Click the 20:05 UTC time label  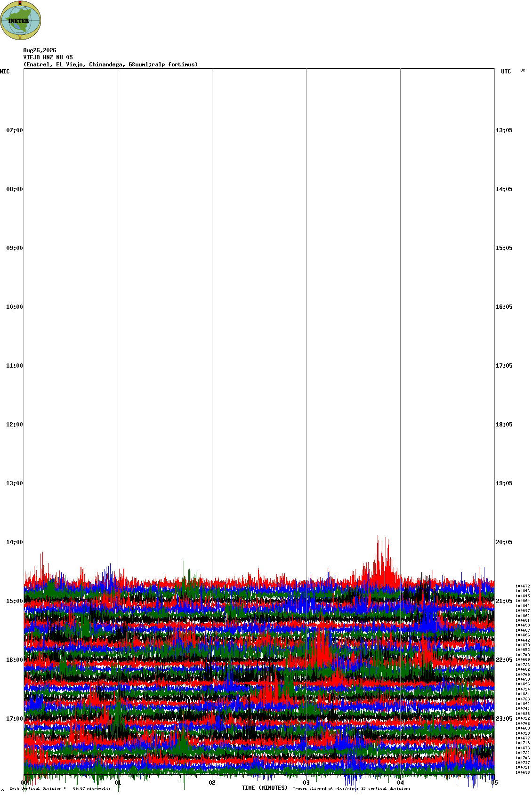504,542
